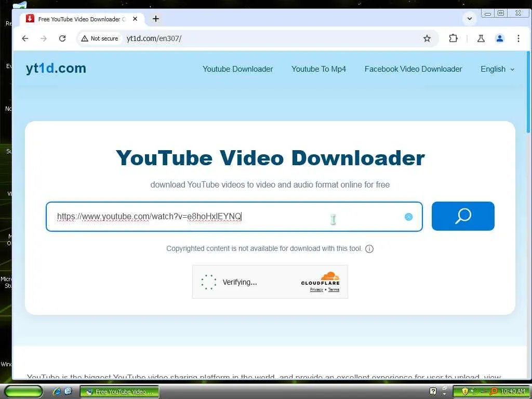The height and width of the screenshot is (399, 532).
Task: Expand the English language dropdown
Action: pos(497,69)
